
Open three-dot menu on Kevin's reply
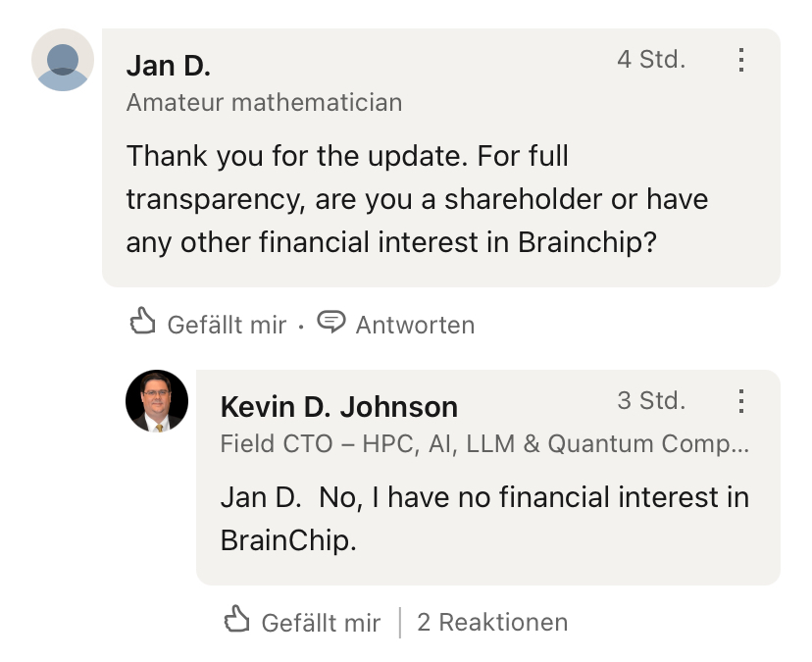pos(741,400)
